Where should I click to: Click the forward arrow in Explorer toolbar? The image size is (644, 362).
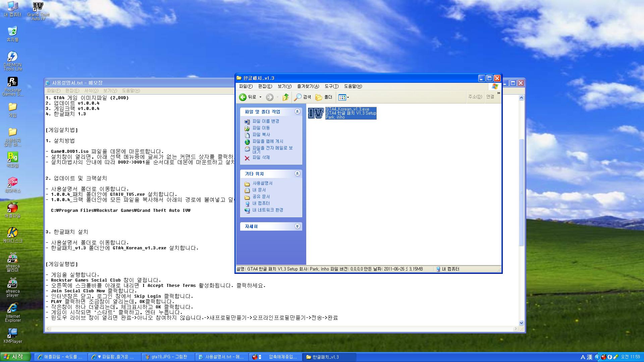(x=269, y=97)
